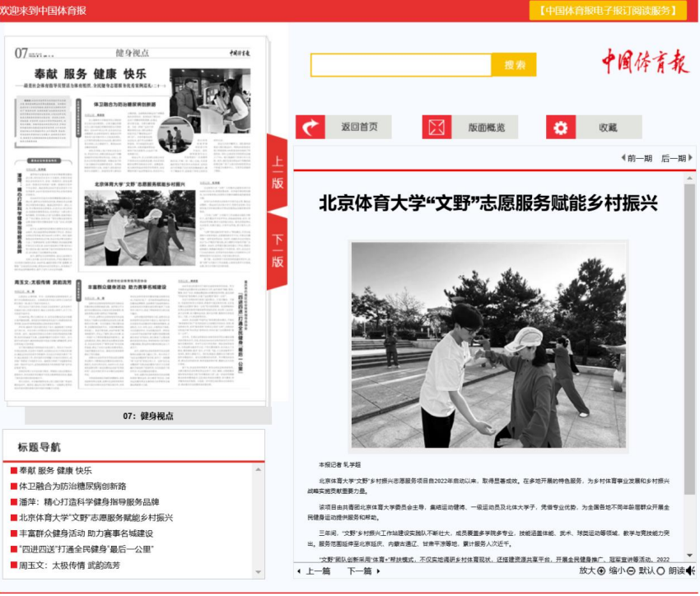
Task: Click the tai chi photo in the article
Action: [x=488, y=345]
